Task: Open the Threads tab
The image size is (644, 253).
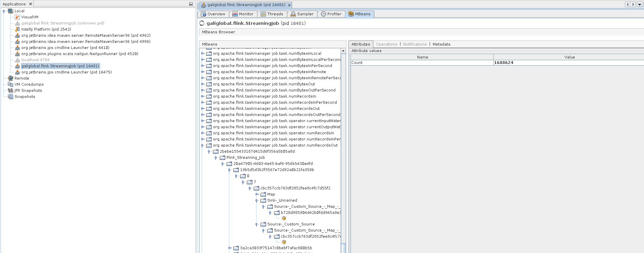Action: [x=272, y=14]
